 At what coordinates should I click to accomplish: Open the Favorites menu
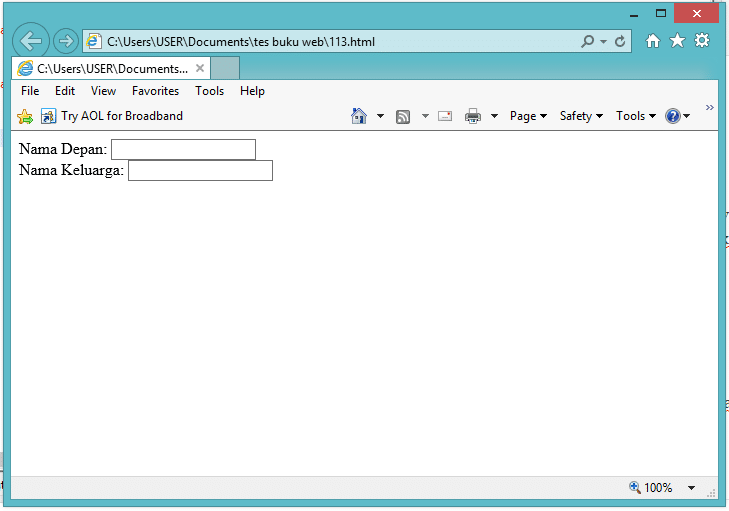coord(155,91)
